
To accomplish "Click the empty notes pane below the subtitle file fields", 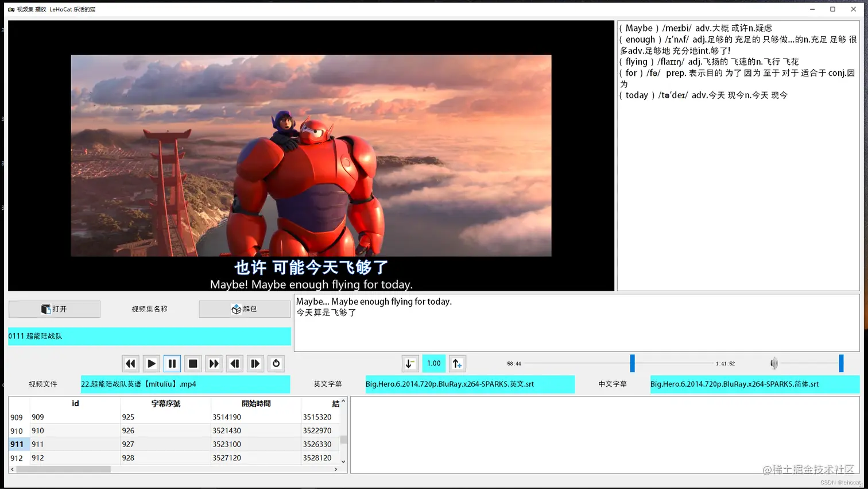I will click(x=605, y=435).
